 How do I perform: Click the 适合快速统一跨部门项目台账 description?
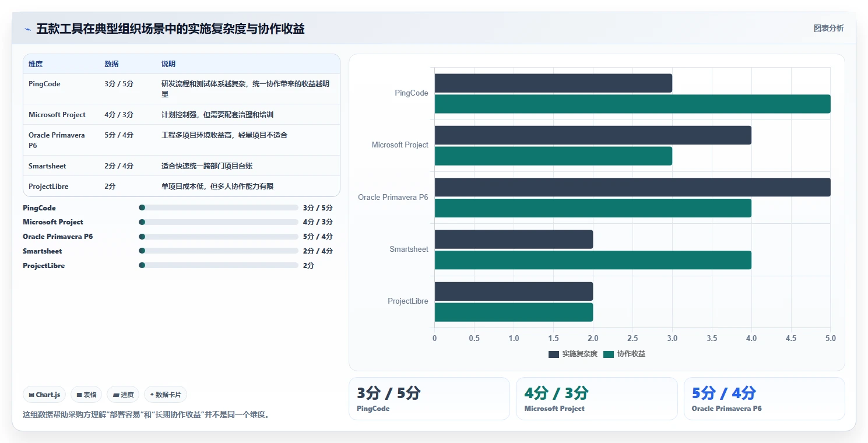coord(207,166)
